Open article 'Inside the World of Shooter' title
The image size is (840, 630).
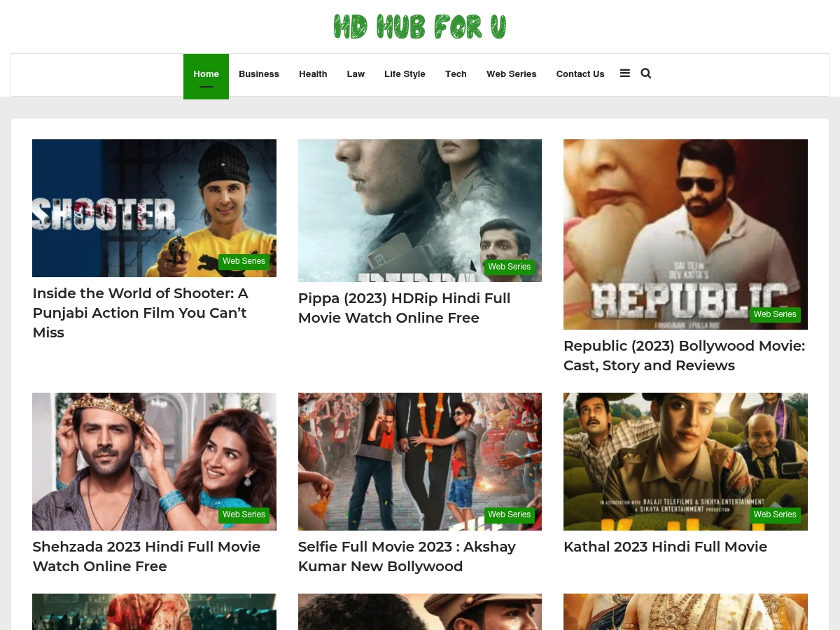(x=140, y=313)
